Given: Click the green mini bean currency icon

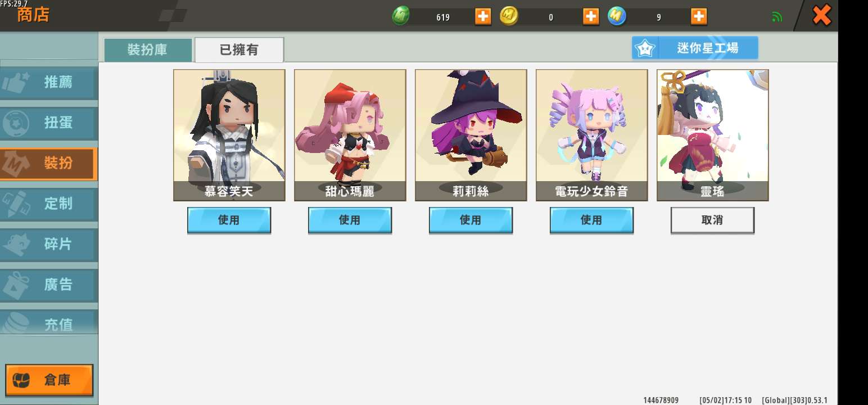Looking at the screenshot, I should point(401,16).
